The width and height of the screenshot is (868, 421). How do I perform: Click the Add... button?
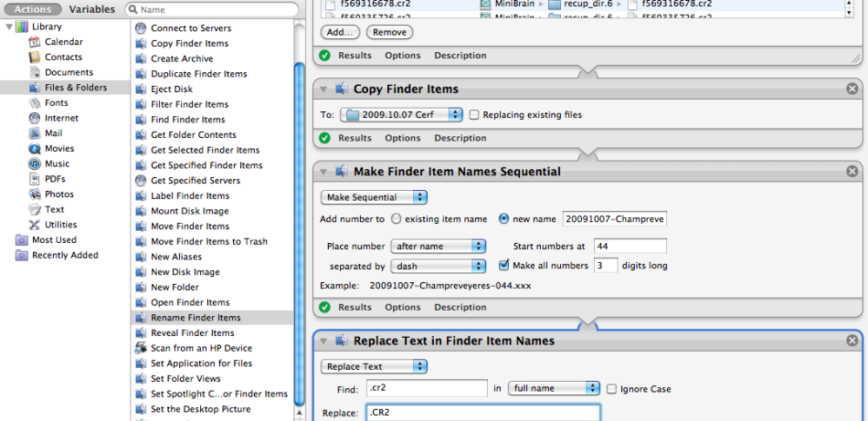click(340, 32)
